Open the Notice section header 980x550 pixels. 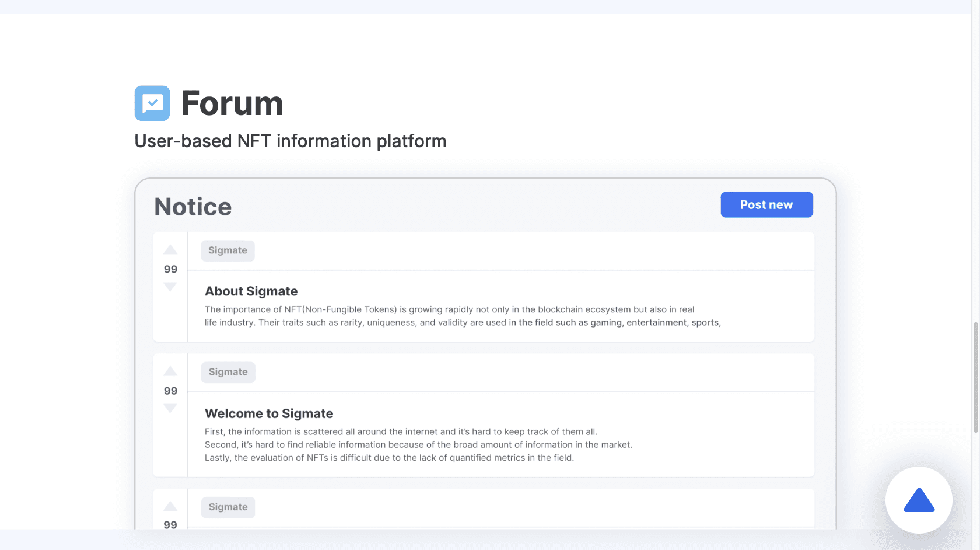(x=192, y=206)
